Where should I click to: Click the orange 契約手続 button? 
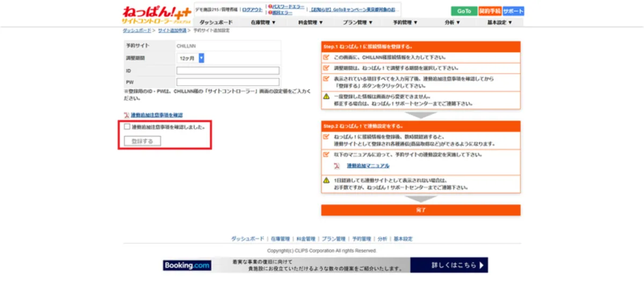pos(490,11)
